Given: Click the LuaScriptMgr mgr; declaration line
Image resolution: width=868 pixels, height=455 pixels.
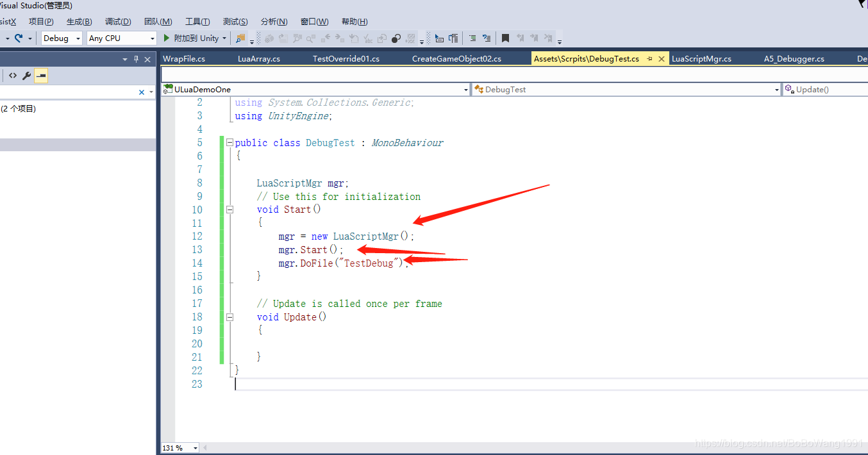Looking at the screenshot, I should tap(303, 183).
